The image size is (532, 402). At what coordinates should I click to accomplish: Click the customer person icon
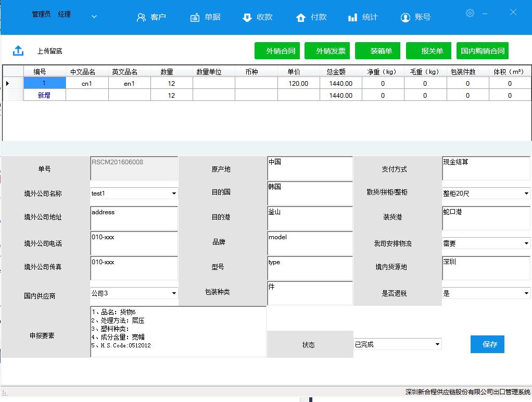[141, 17]
